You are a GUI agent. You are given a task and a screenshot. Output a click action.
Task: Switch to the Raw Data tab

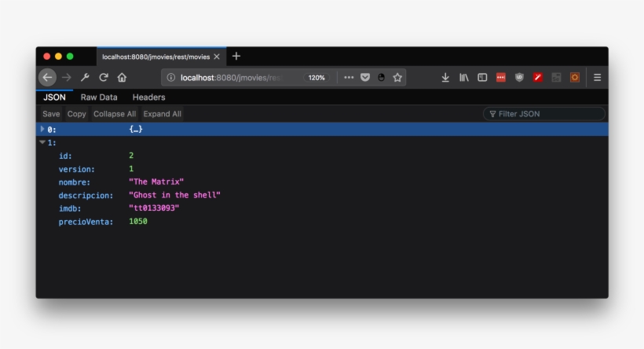(x=99, y=97)
